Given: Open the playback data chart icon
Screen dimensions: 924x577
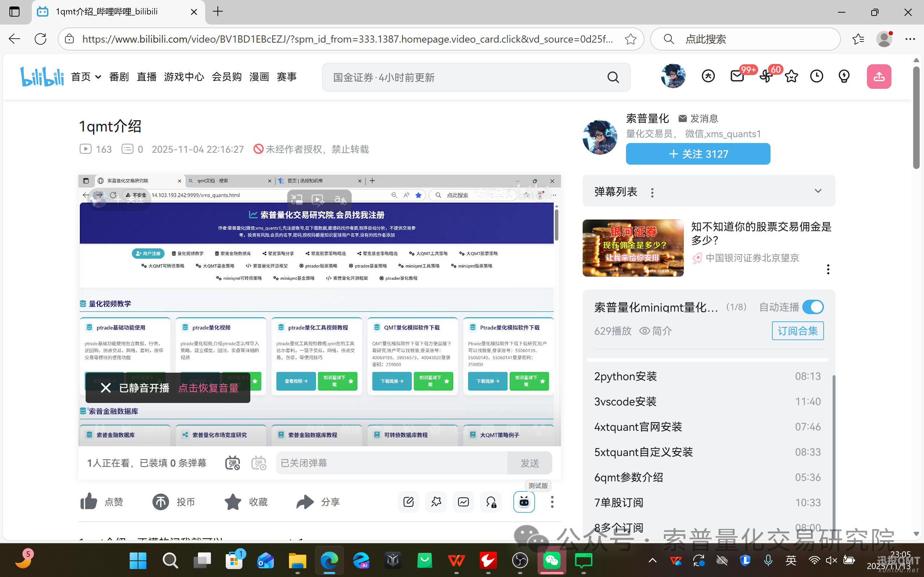Looking at the screenshot, I should tap(463, 502).
